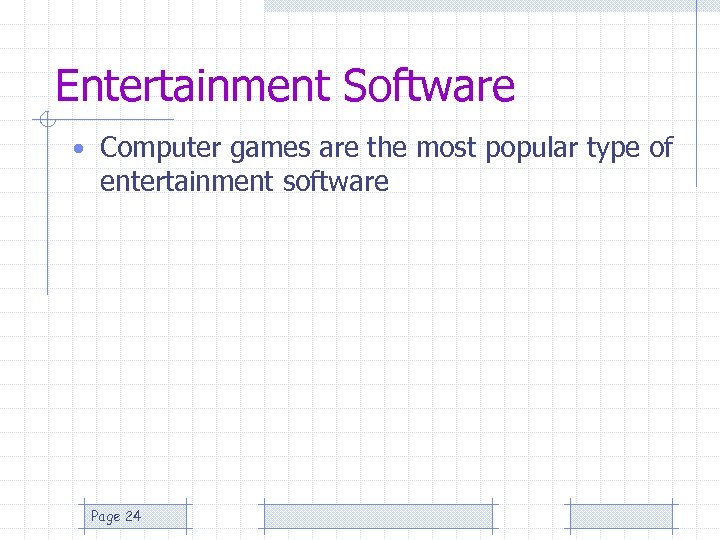The height and width of the screenshot is (540, 720).
Task: Click the empty right footer box
Action: (x=621, y=516)
